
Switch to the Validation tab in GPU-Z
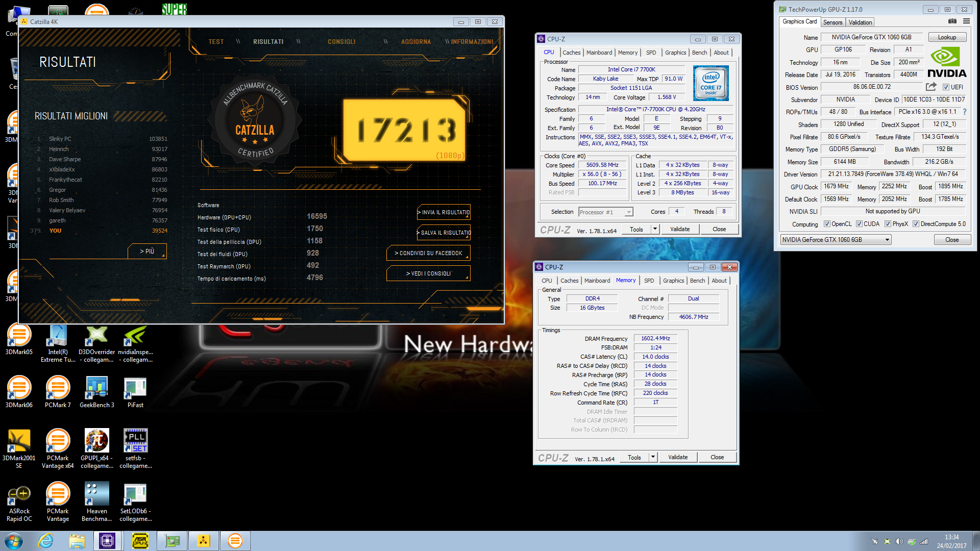tap(860, 22)
